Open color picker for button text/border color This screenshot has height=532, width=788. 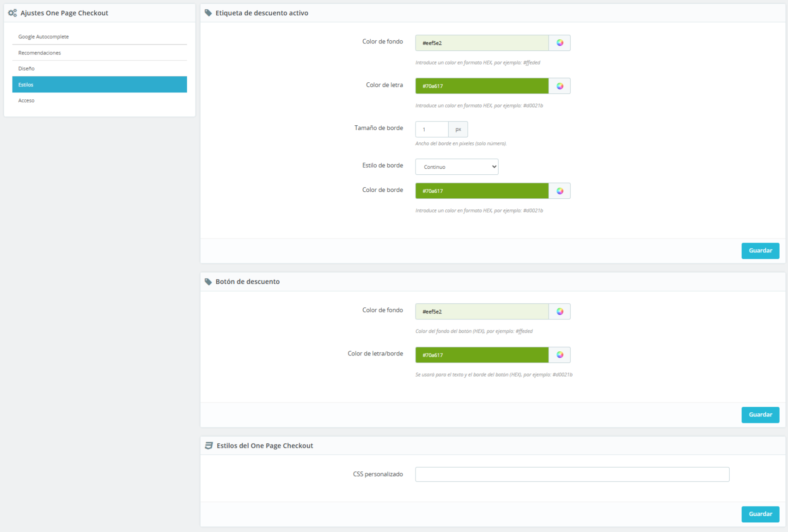(x=560, y=355)
